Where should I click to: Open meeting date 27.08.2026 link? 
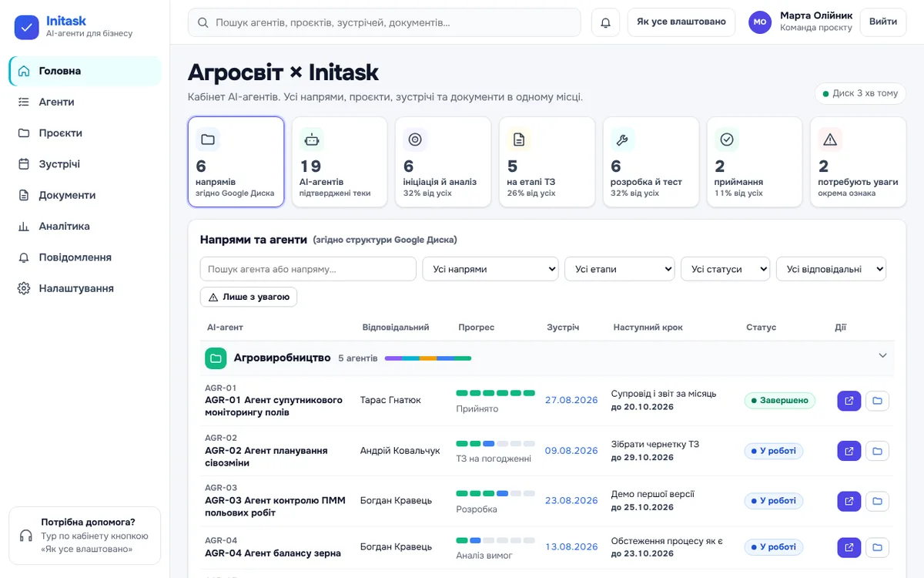click(571, 400)
